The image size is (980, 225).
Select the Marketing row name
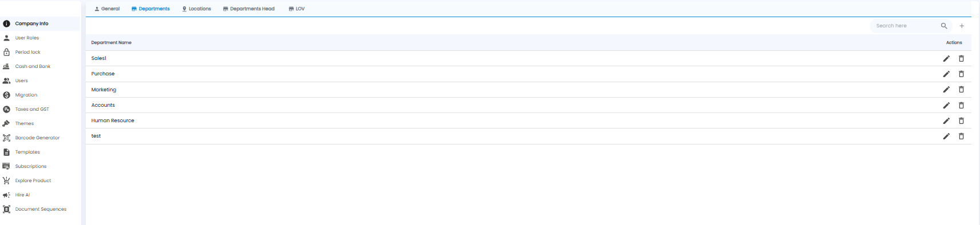coord(103,90)
